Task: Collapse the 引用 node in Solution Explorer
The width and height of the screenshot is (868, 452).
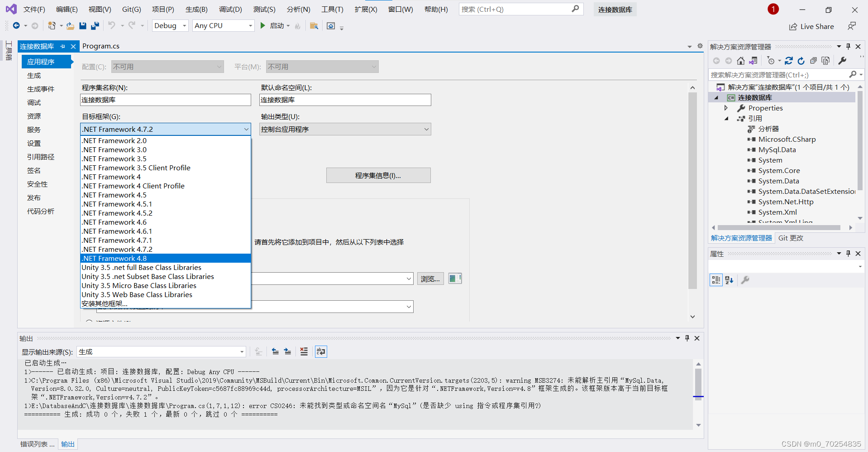Action: pos(726,118)
